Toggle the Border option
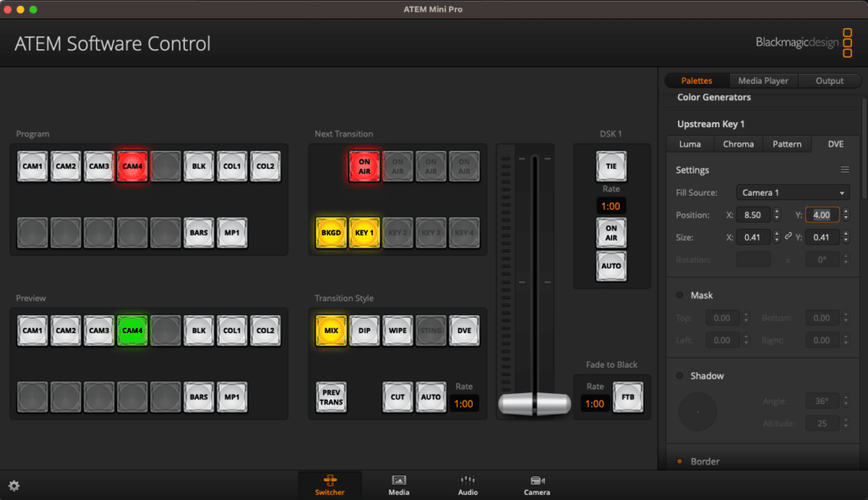868x500 pixels. point(680,461)
